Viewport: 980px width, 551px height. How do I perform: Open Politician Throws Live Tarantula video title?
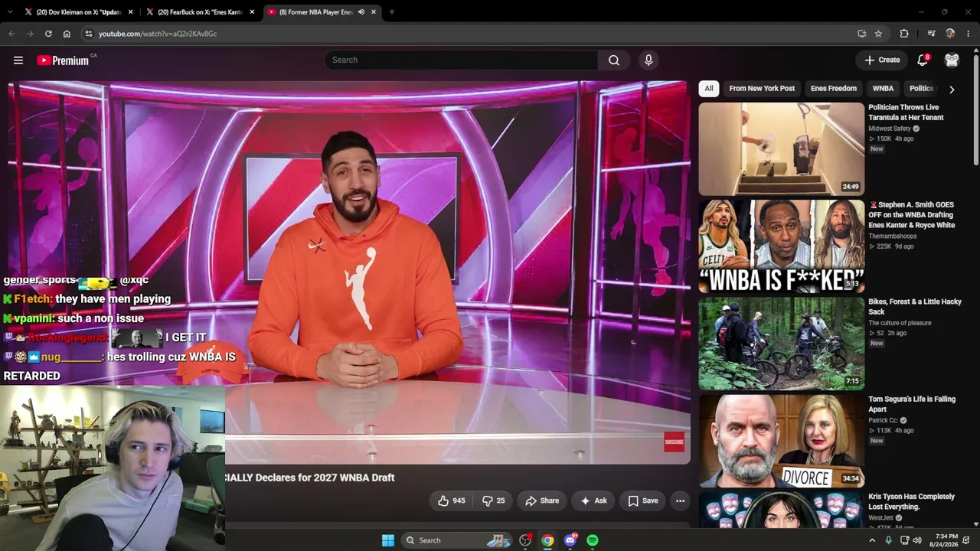[906, 112]
